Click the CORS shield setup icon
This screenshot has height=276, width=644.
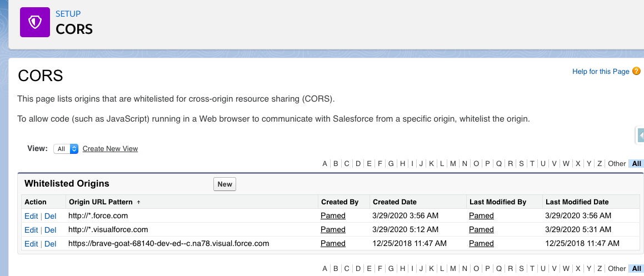point(35,23)
